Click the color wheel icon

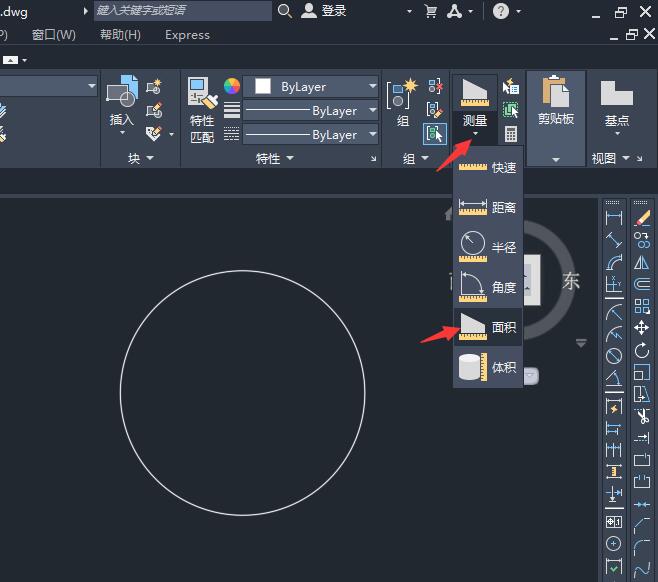click(232, 86)
